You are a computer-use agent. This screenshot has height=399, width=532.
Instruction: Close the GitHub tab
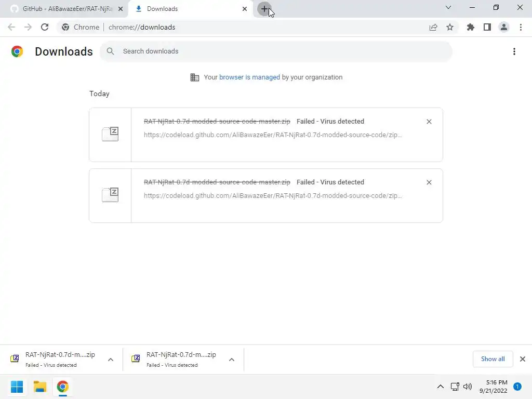pyautogui.click(x=121, y=9)
